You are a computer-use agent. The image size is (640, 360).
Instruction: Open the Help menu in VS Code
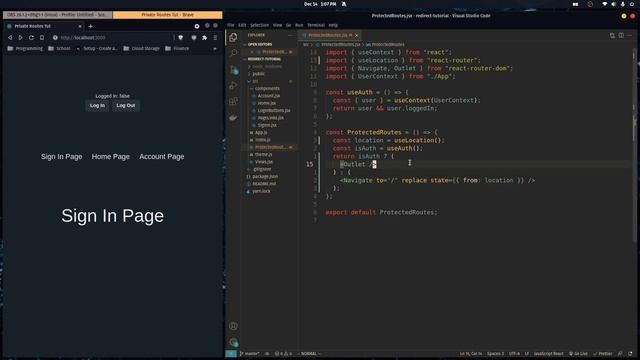point(333,25)
